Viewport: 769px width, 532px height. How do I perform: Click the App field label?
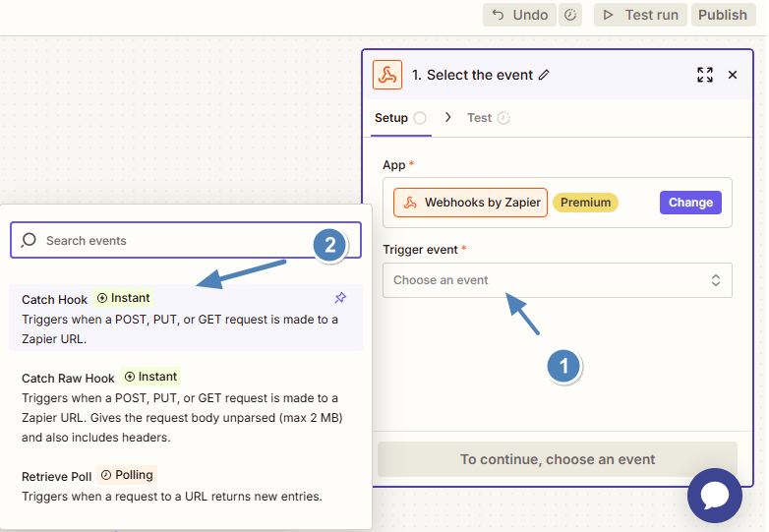394,165
